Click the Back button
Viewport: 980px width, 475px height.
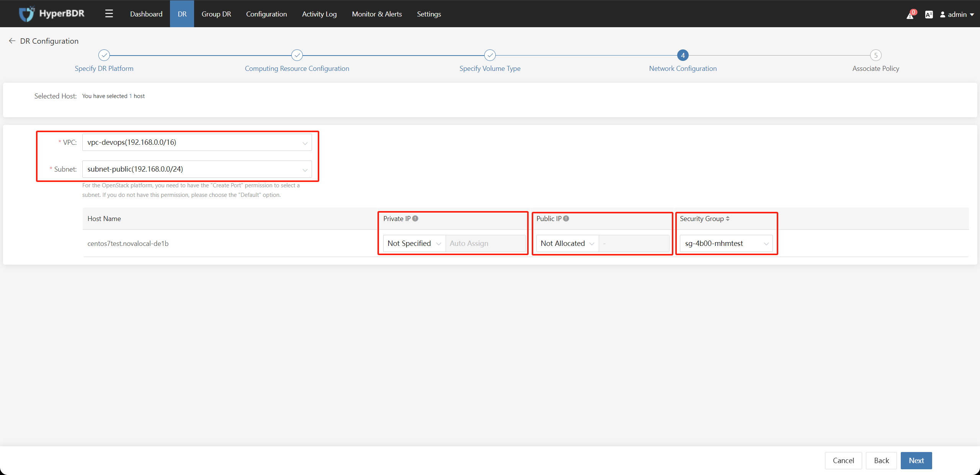[x=882, y=460]
